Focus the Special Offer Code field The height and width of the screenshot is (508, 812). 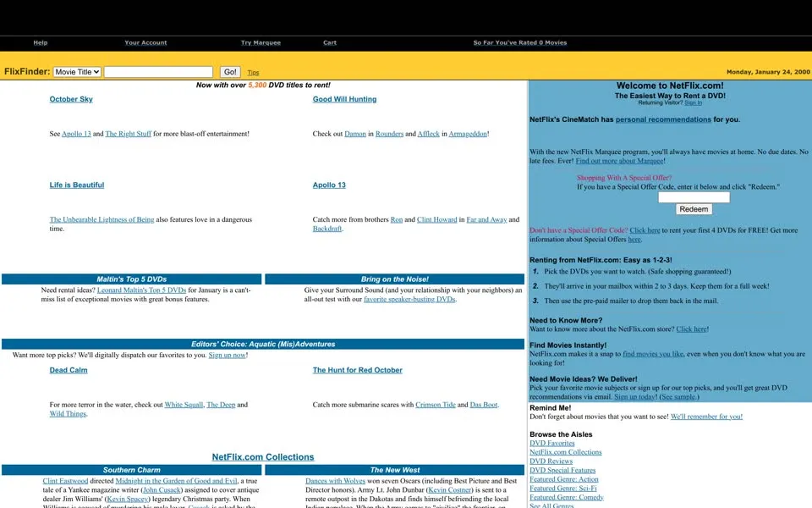694,197
